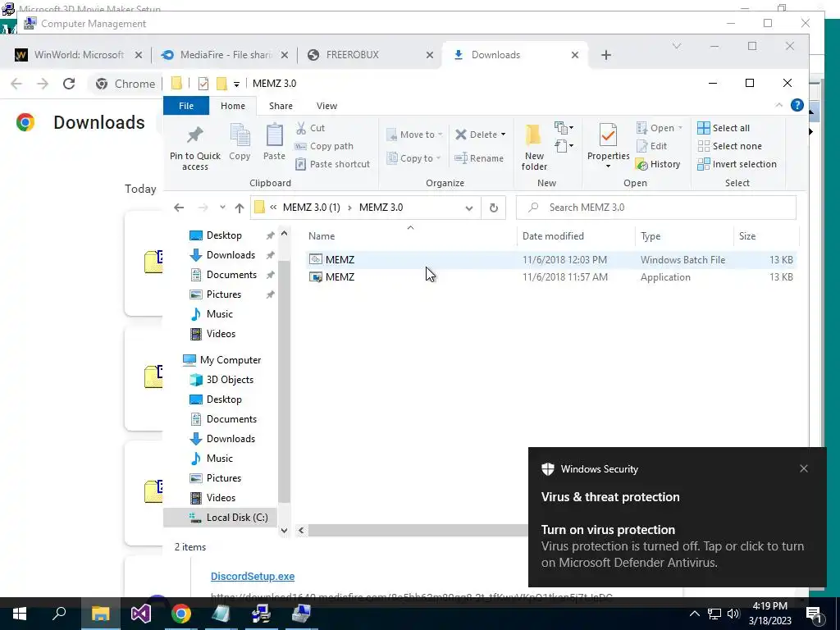This screenshot has height=630, width=840.
Task: Open Delete dropdown arrow
Action: [503, 135]
